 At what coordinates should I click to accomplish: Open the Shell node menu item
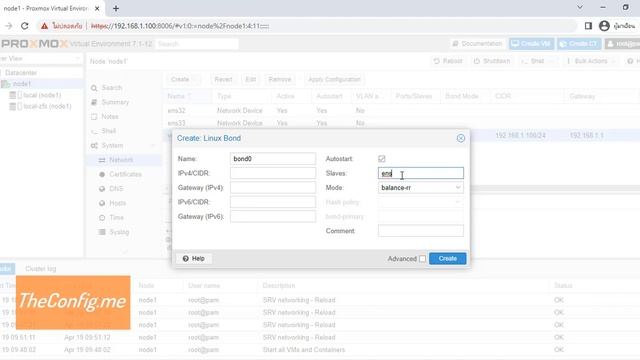coord(109,131)
